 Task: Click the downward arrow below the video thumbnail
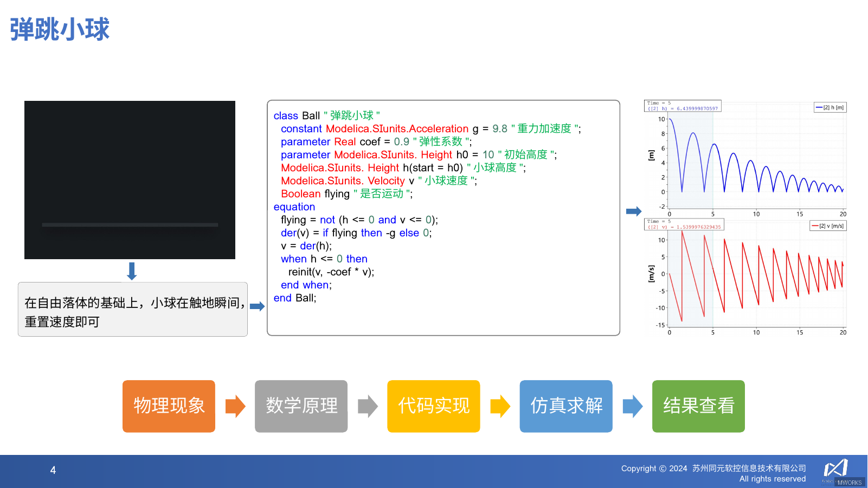(x=131, y=272)
